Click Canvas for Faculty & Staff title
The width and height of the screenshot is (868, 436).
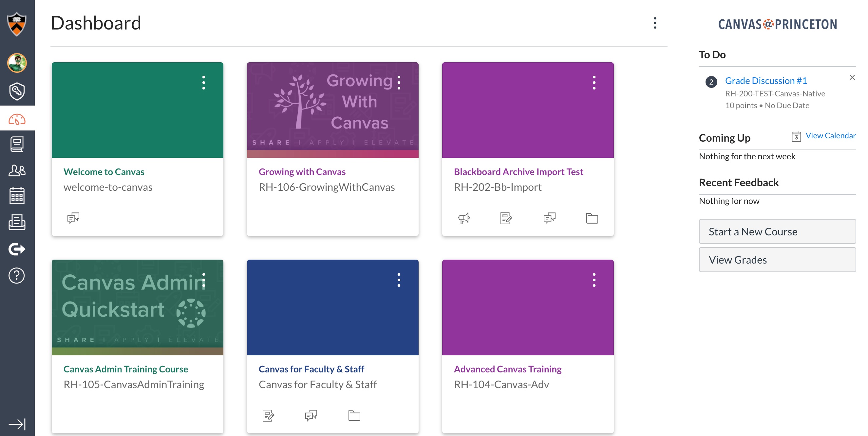pyautogui.click(x=311, y=369)
